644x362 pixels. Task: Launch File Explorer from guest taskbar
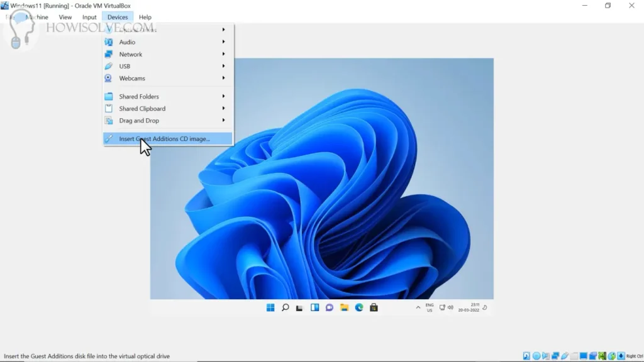pos(344,307)
